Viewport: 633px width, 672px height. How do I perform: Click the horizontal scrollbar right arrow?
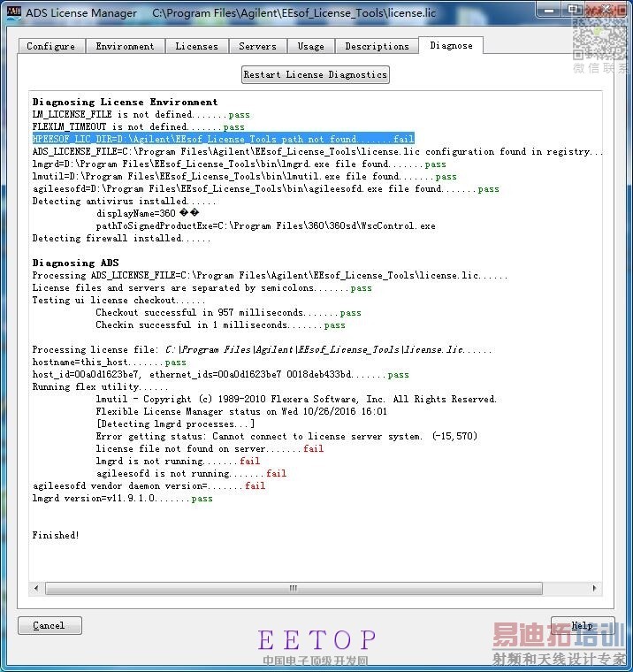(x=594, y=588)
